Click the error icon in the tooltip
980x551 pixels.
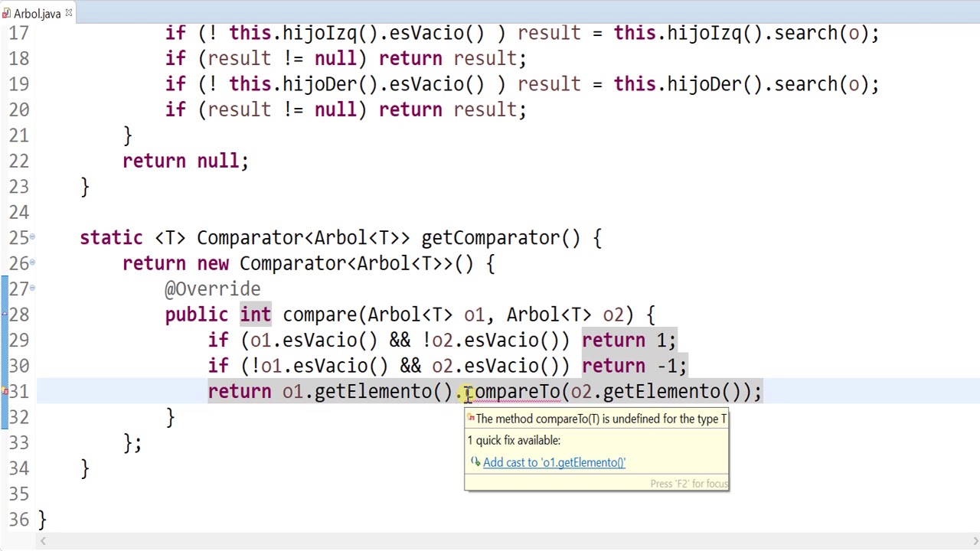[x=471, y=419]
